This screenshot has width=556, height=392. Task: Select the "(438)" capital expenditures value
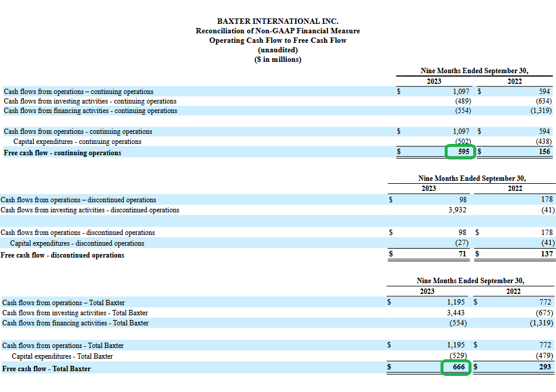coord(543,142)
